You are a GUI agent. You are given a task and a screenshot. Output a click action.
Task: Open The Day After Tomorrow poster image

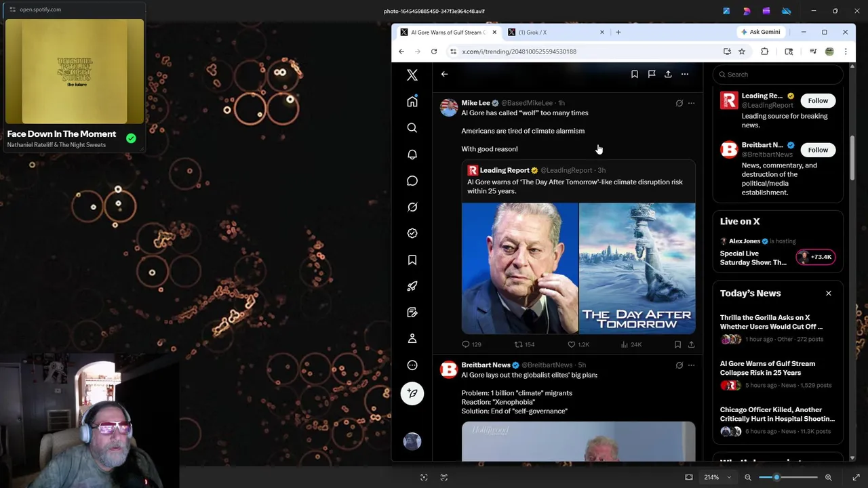click(x=637, y=268)
